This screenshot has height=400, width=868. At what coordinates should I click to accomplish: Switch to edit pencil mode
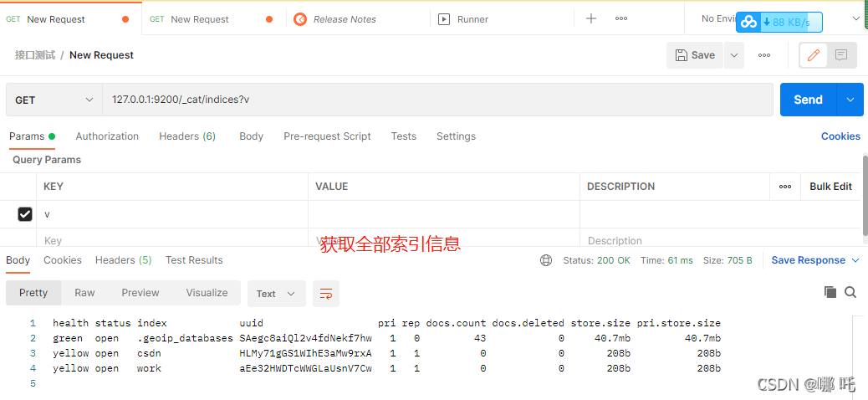click(x=813, y=55)
